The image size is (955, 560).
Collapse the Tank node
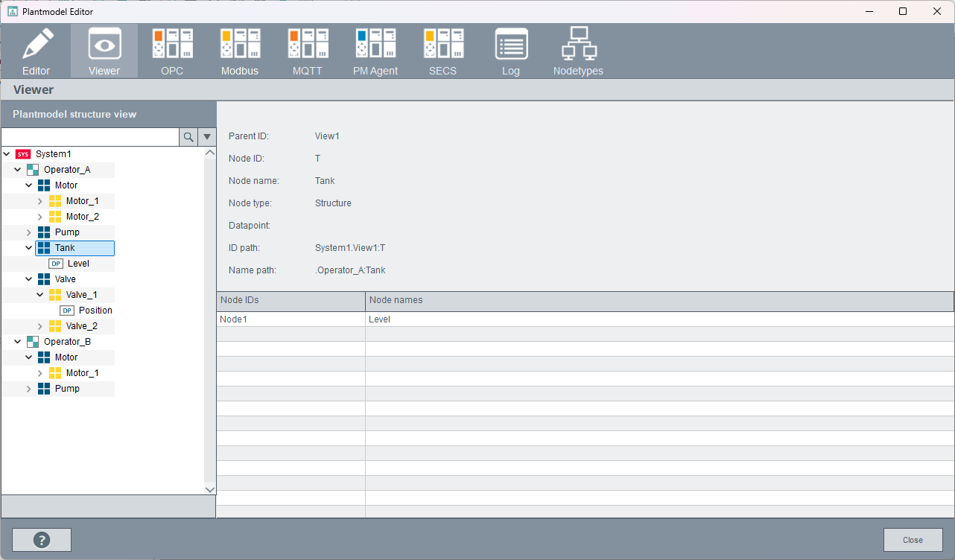tap(29, 248)
